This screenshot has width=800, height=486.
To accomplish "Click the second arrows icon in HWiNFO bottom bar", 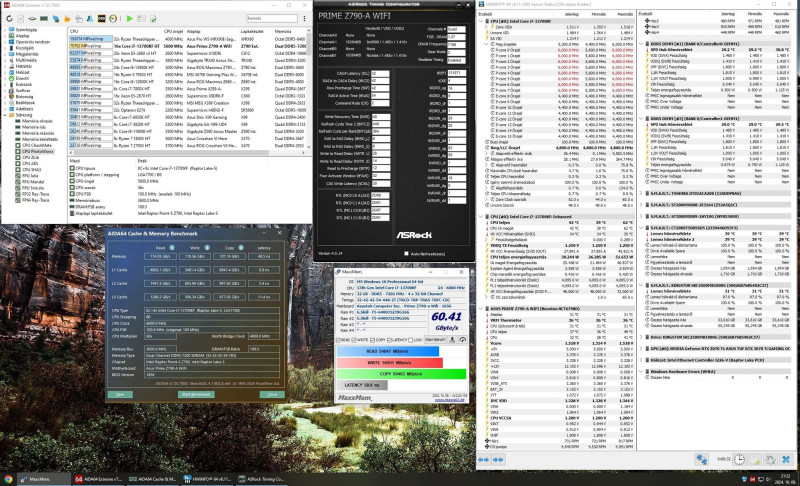I will pyautogui.click(x=498, y=459).
